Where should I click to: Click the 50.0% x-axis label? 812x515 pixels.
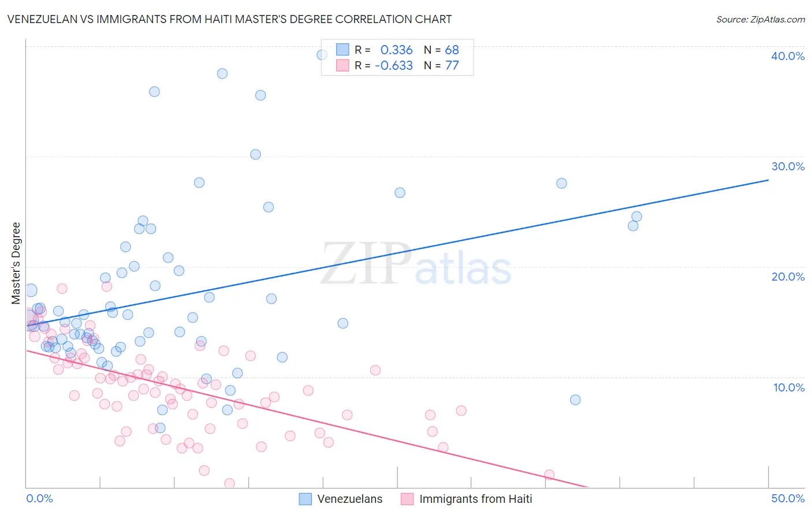click(x=788, y=498)
